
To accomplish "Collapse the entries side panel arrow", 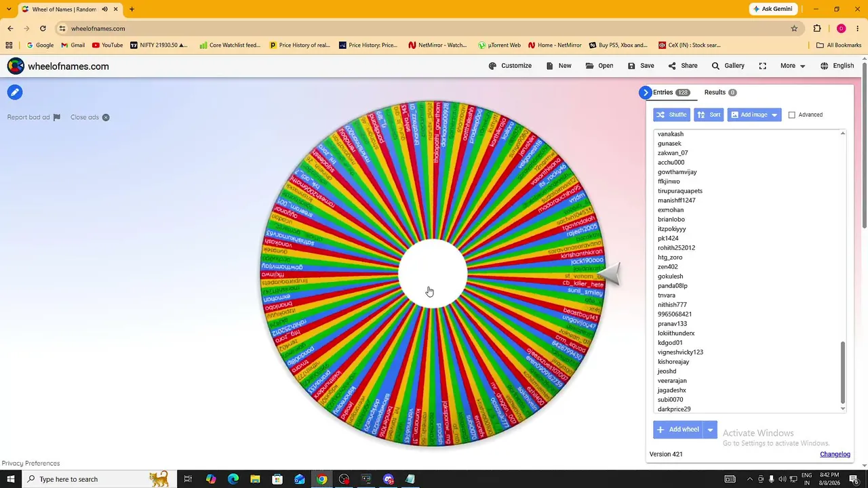I will tap(645, 92).
